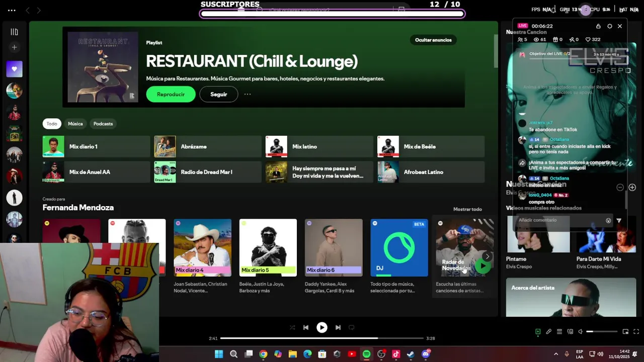Image resolution: width=644 pixels, height=362 pixels.
Task: Open the Abrázame tile
Action: pyautogui.click(x=208, y=146)
